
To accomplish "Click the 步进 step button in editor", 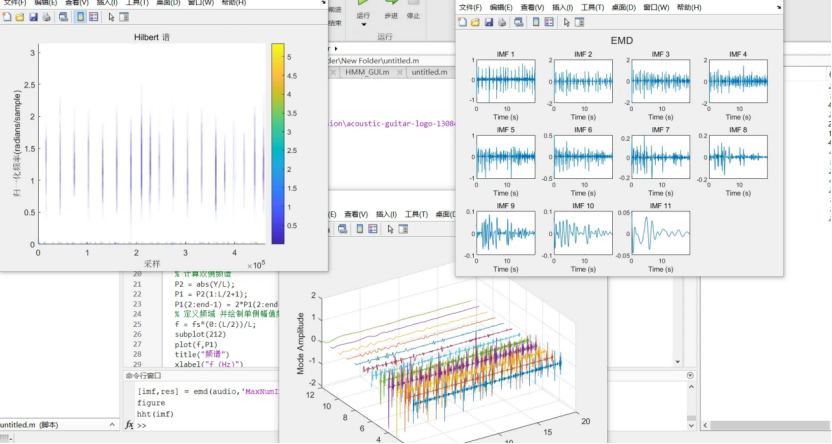I will click(x=391, y=16).
